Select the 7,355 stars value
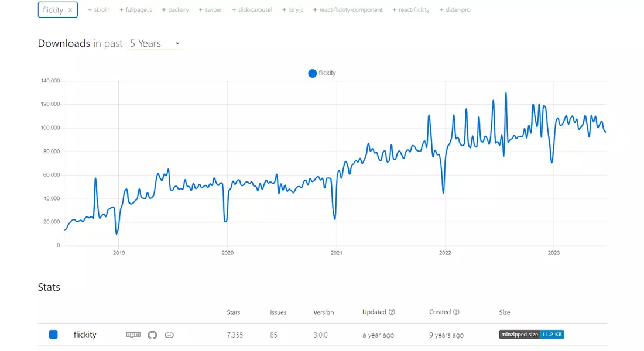Viewport: 644px width, 351px height. click(x=235, y=335)
